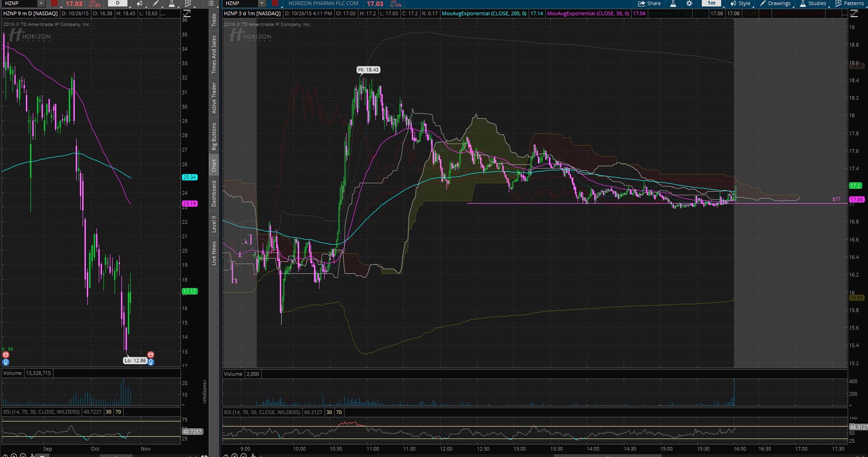The height and width of the screenshot is (457, 868).
Task: Click the left blue lightbulb event icon
Action: 6,362
